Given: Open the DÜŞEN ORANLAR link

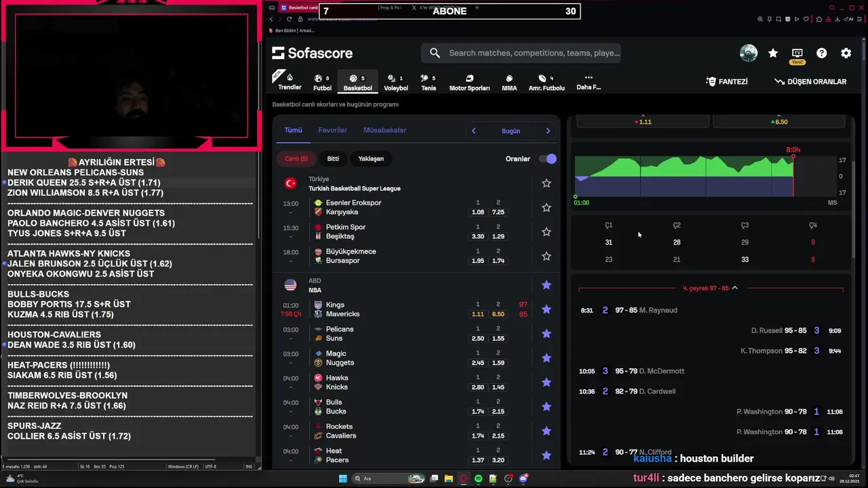Looking at the screenshot, I should click(x=810, y=81).
